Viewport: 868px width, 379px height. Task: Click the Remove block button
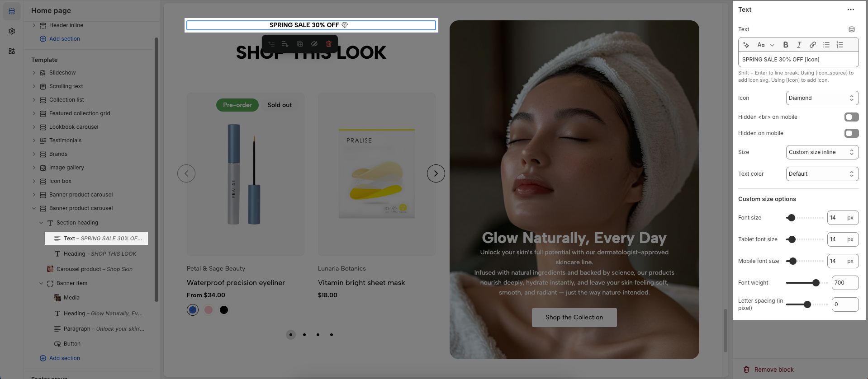(768, 370)
